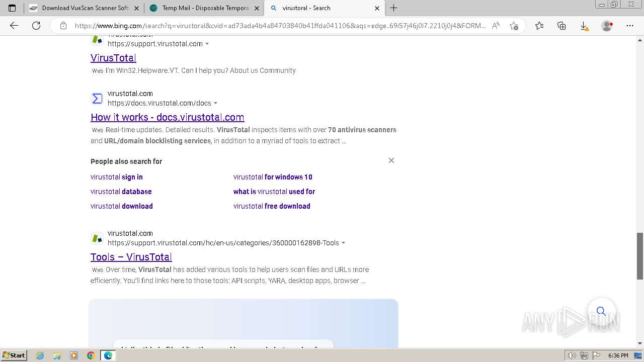Click docs.virustotal.com site favicon
This screenshot has height=362, width=644.
(97, 99)
